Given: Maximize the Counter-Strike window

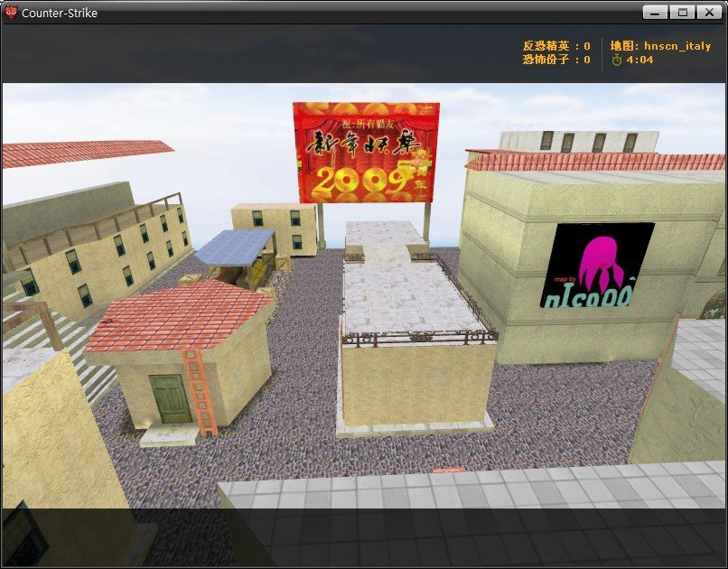Looking at the screenshot, I should click(683, 13).
